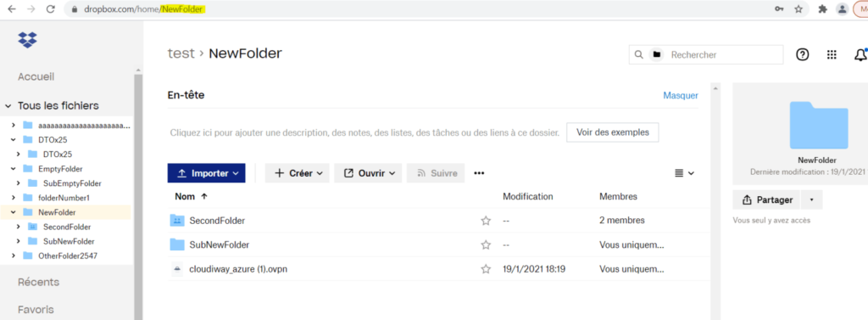Click the Partager button
This screenshot has height=320, width=868.
pyautogui.click(x=766, y=199)
